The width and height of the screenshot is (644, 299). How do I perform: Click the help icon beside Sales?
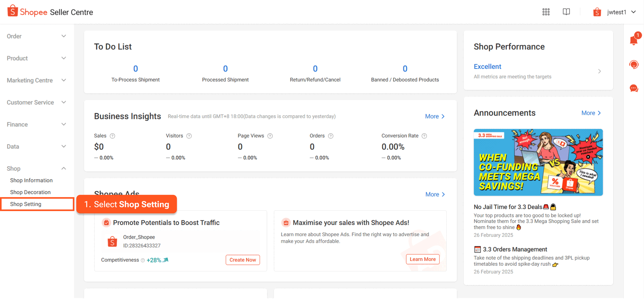[x=112, y=136]
